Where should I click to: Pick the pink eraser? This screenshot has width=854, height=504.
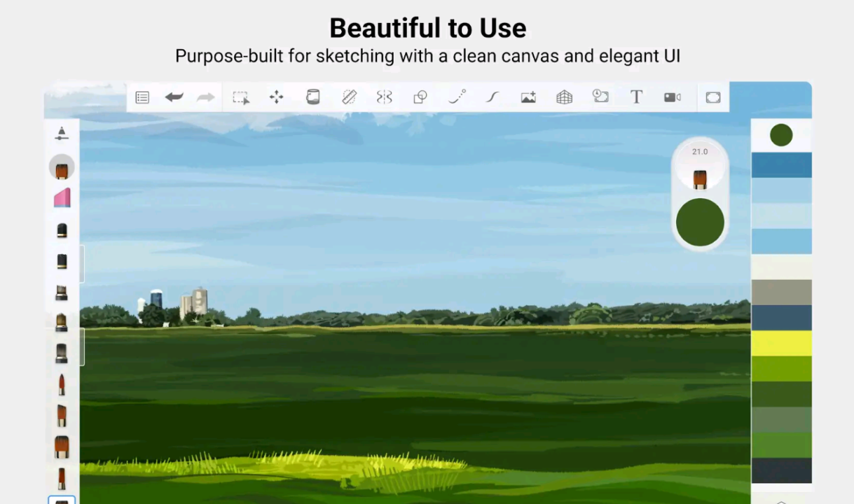click(62, 198)
